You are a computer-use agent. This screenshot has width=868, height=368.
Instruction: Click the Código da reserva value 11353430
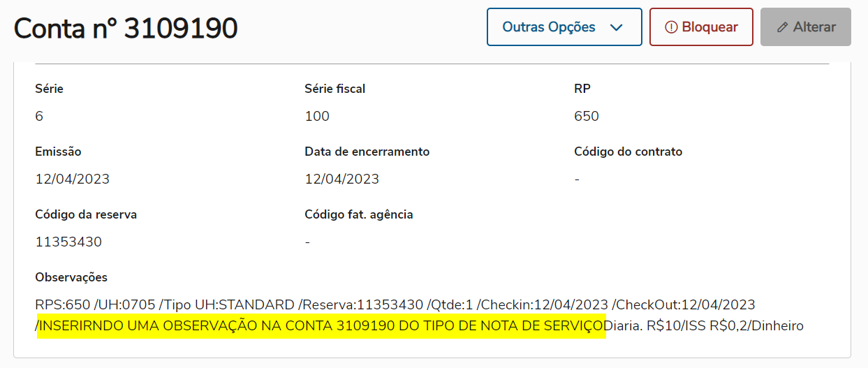(68, 242)
